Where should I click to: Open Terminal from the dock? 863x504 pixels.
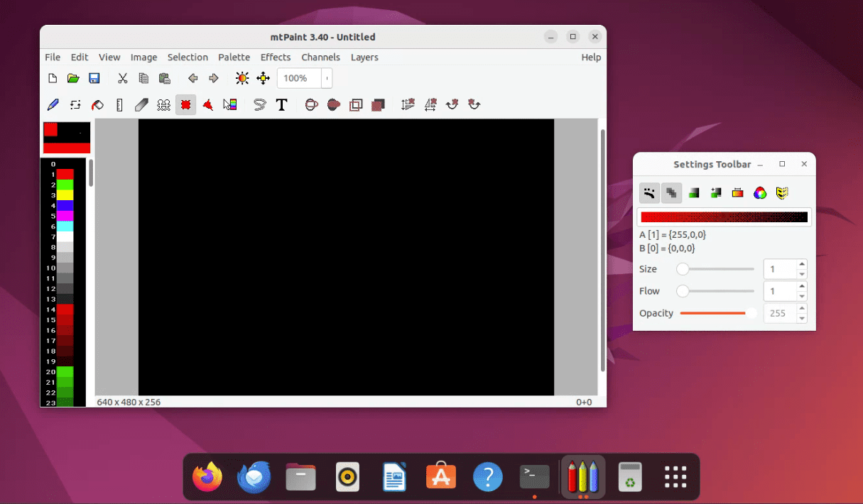[x=534, y=477]
